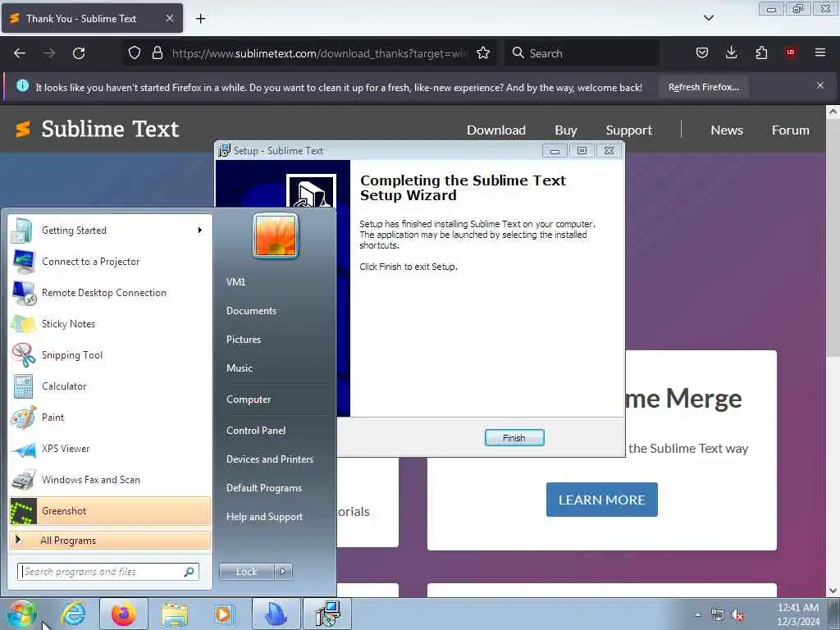Open Music from the Start menu
Viewport: 840px width, 630px height.
point(240,368)
